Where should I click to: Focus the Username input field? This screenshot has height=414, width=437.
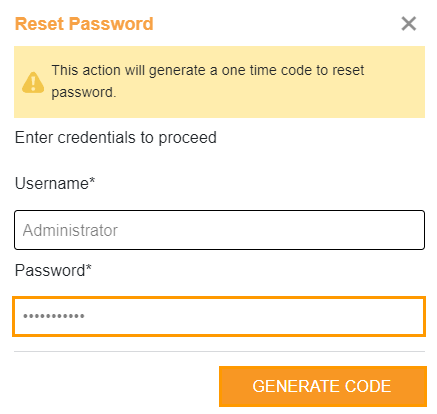219,230
